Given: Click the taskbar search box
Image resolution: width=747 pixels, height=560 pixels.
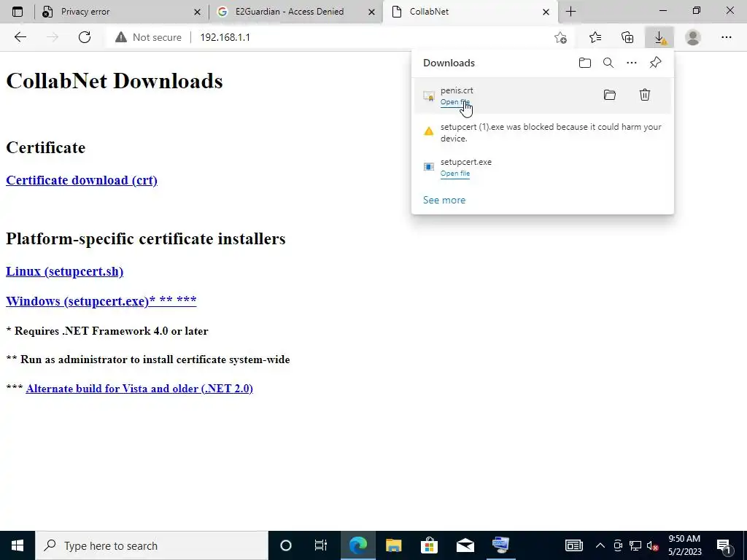Looking at the screenshot, I should coord(152,545).
